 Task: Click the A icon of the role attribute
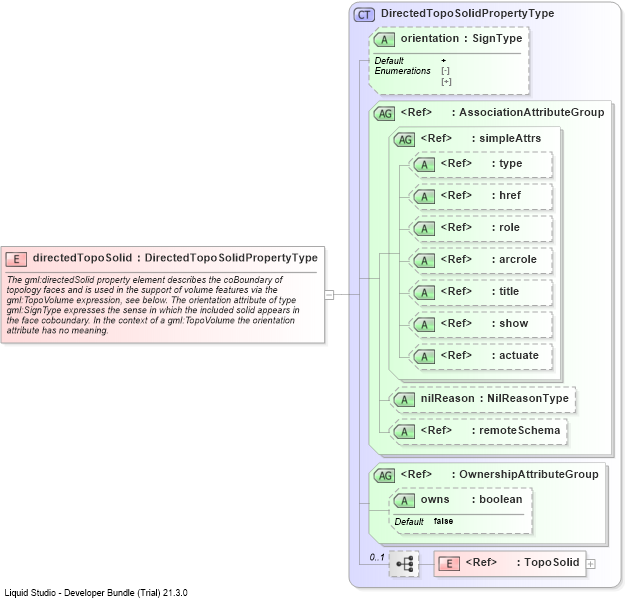coord(424,228)
